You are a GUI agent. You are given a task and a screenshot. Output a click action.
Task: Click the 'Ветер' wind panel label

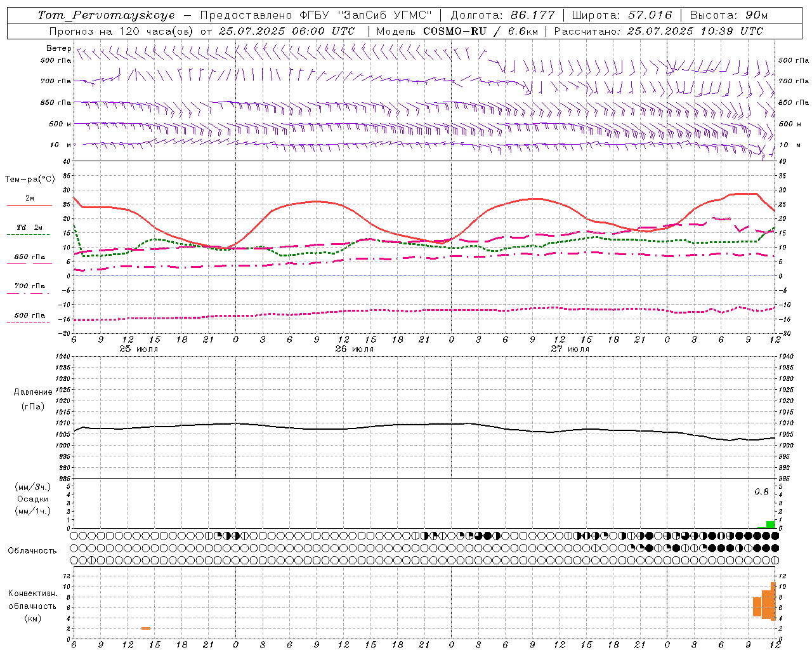[58, 48]
